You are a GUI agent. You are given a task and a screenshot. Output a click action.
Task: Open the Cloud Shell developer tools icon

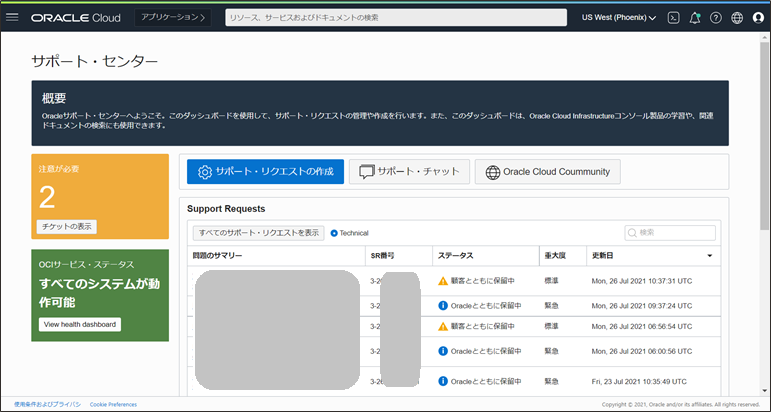[673, 18]
